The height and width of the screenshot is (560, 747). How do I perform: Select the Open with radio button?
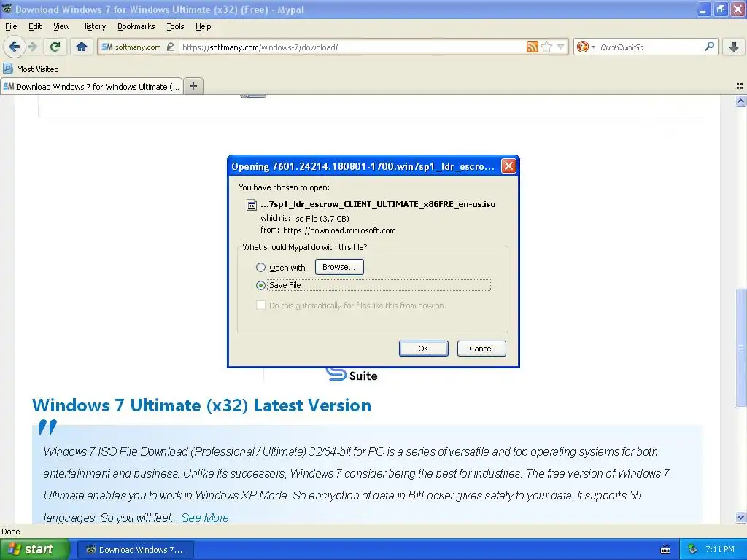(260, 268)
